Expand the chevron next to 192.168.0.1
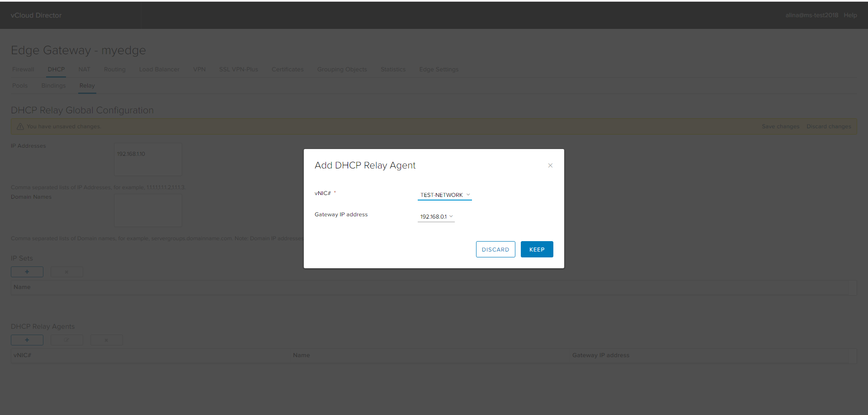The height and width of the screenshot is (415, 868). click(x=451, y=216)
